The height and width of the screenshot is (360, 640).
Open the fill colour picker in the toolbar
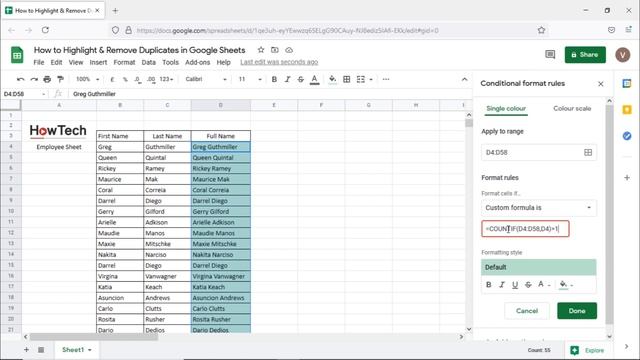[333, 79]
